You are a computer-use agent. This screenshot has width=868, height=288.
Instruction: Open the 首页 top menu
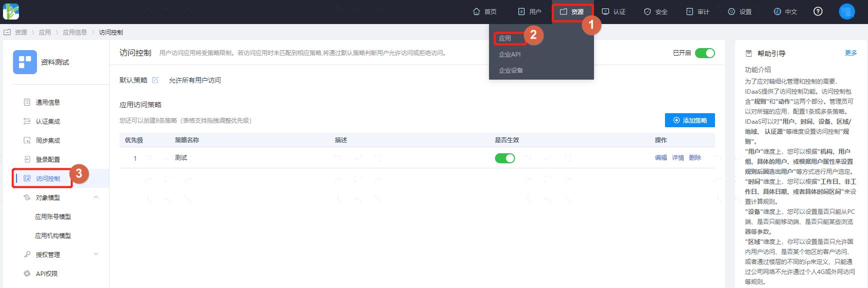485,12
